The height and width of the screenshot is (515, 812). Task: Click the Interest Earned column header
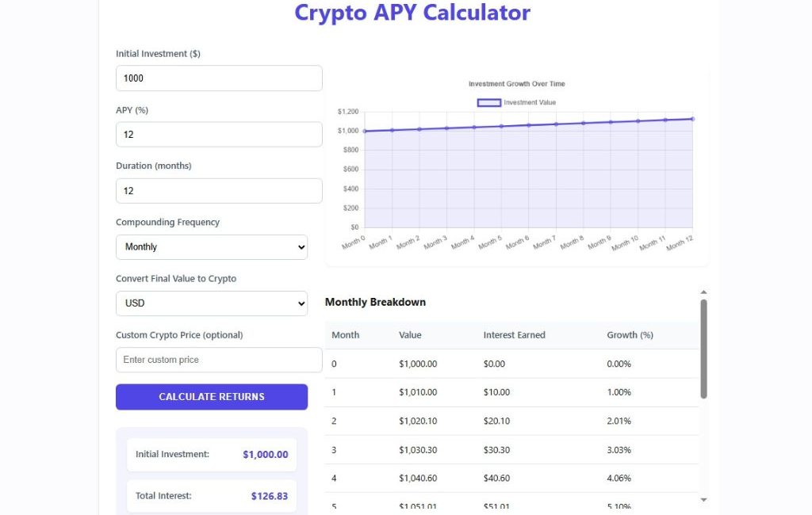point(514,335)
